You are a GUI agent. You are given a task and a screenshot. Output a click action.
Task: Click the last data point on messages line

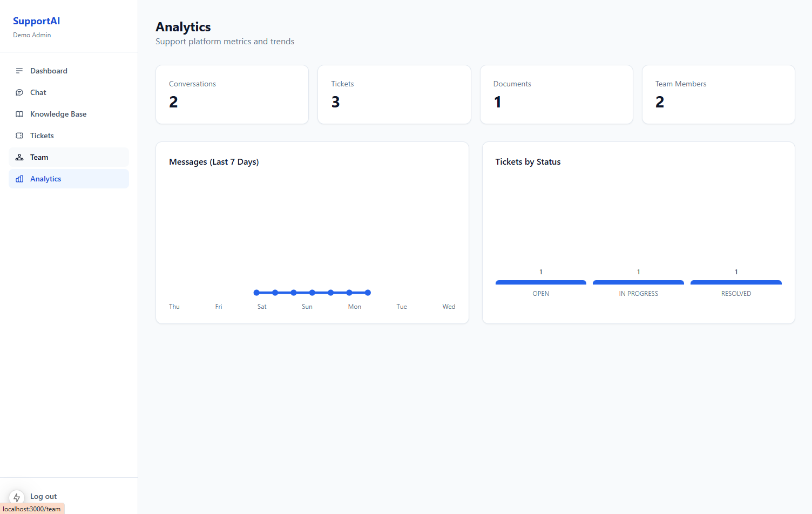(x=368, y=293)
